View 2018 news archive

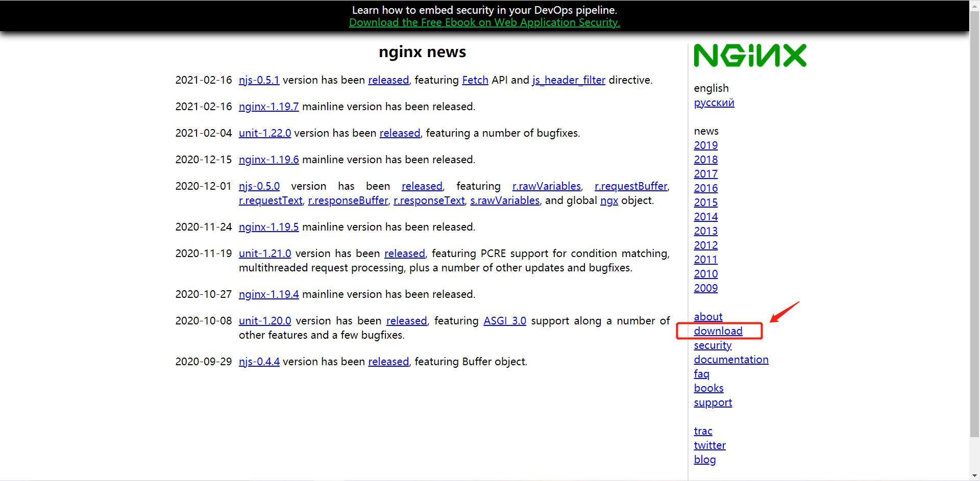[x=706, y=160]
